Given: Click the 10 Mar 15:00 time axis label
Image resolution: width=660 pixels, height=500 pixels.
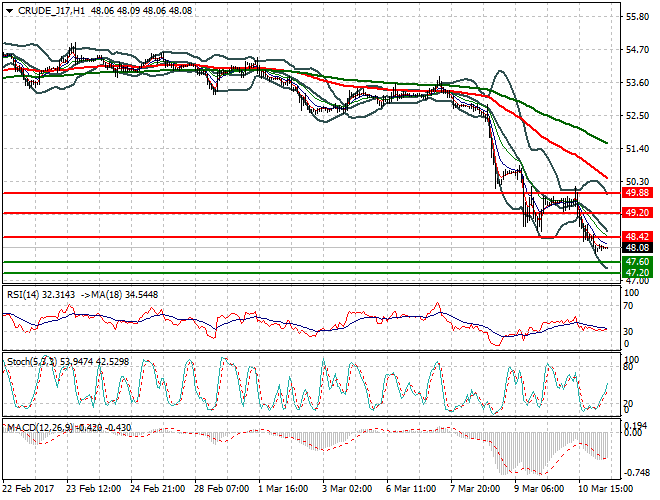Looking at the screenshot, I should (x=603, y=490).
